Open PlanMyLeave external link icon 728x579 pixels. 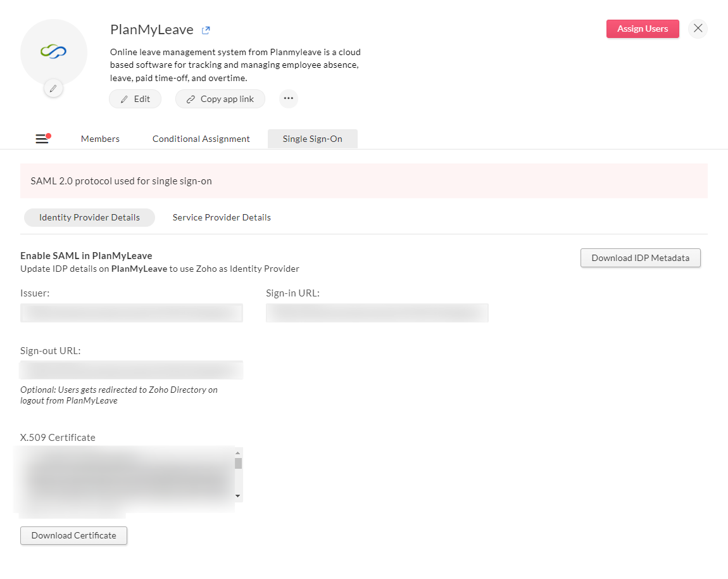coord(206,30)
